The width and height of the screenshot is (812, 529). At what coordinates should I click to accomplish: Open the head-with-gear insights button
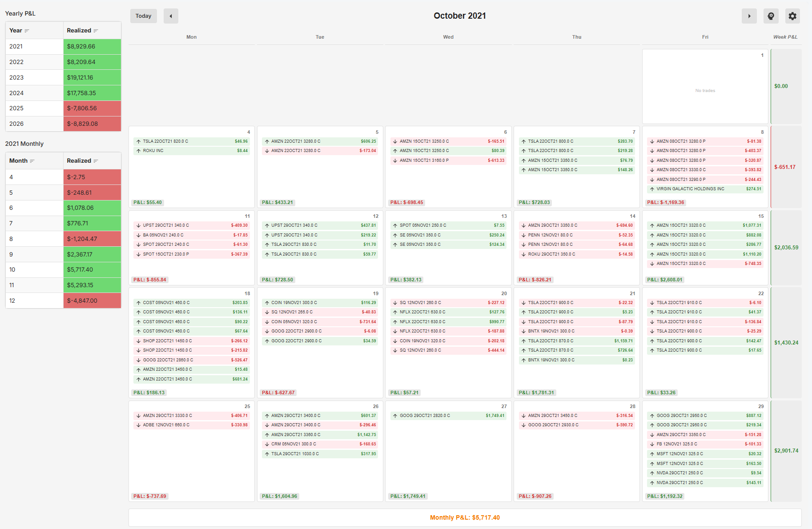click(x=771, y=16)
